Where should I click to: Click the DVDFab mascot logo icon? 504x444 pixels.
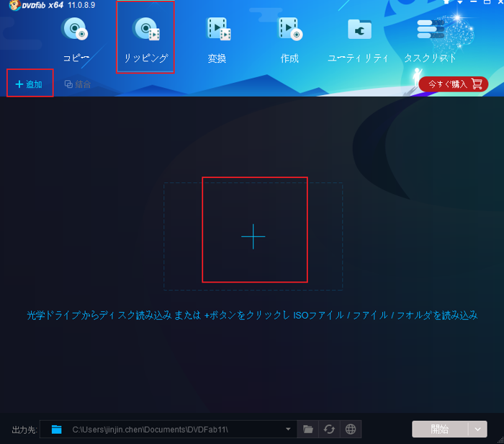tap(14, 5)
